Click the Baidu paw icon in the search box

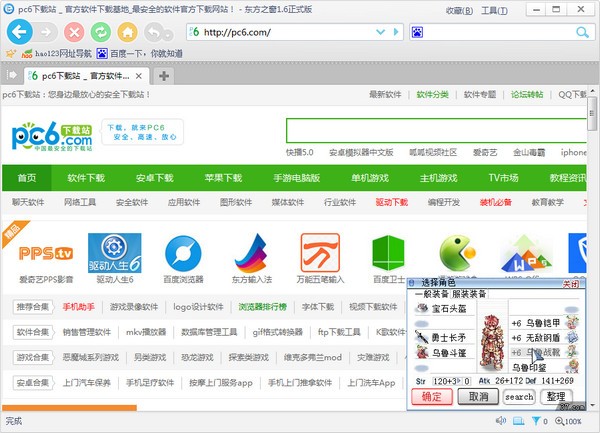pos(417,32)
